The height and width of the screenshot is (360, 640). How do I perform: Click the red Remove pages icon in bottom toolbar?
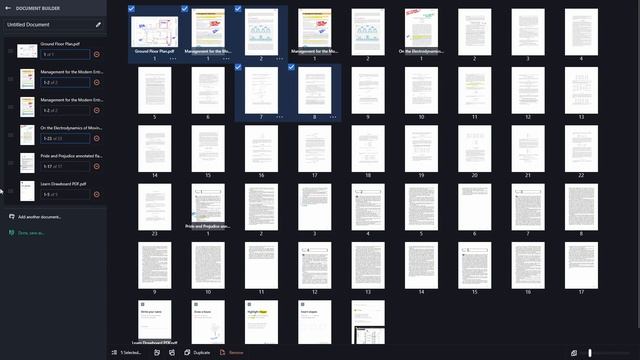pyautogui.click(x=222, y=352)
